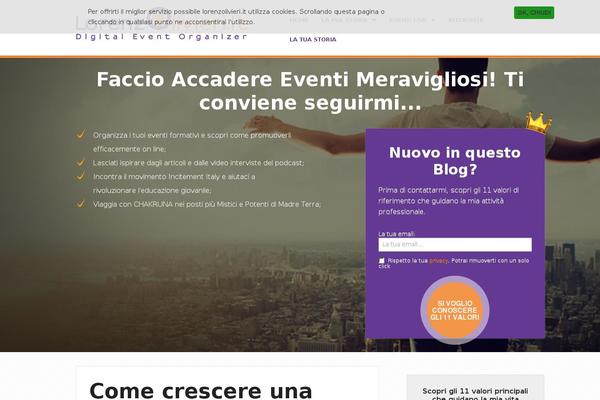Click the 'SI VOGLIO CONOSCERE GLI 11 VALORI' button

[x=455, y=310]
